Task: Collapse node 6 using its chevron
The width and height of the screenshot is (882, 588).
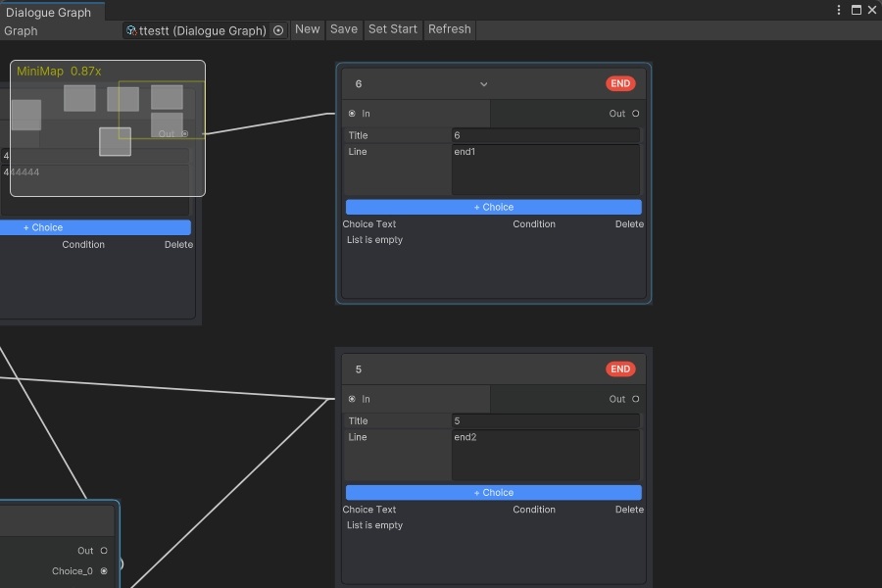Action: [x=483, y=84]
